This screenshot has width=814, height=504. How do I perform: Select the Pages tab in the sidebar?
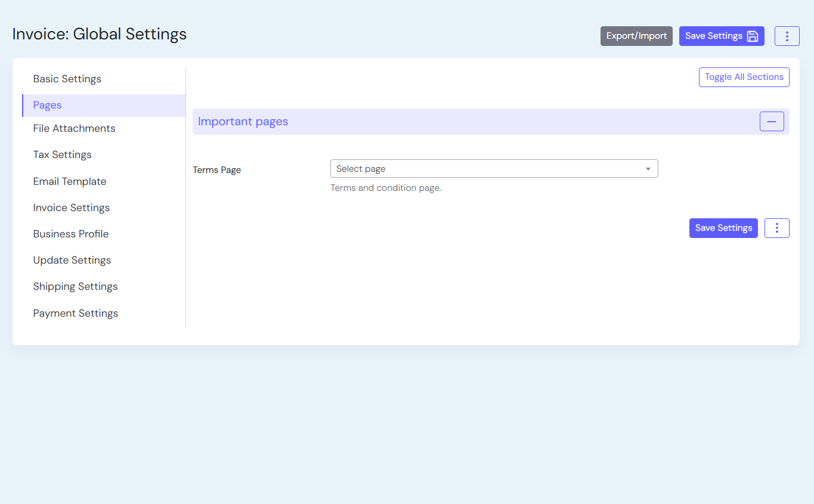[x=48, y=105]
